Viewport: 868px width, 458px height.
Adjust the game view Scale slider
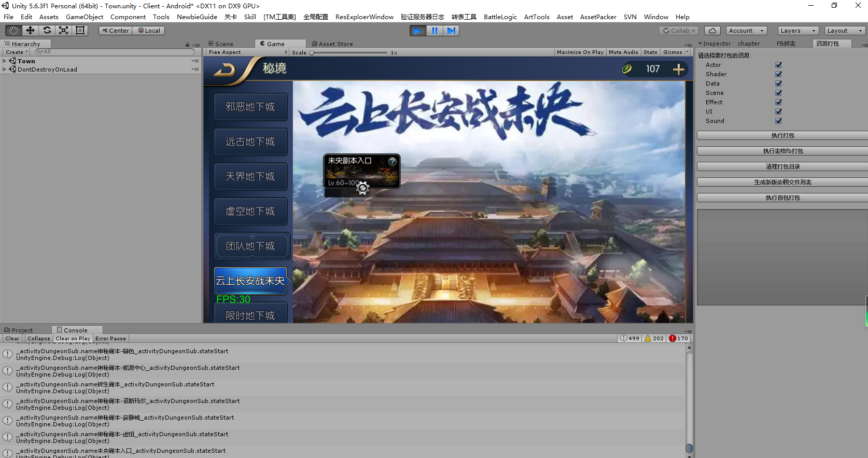(312, 52)
